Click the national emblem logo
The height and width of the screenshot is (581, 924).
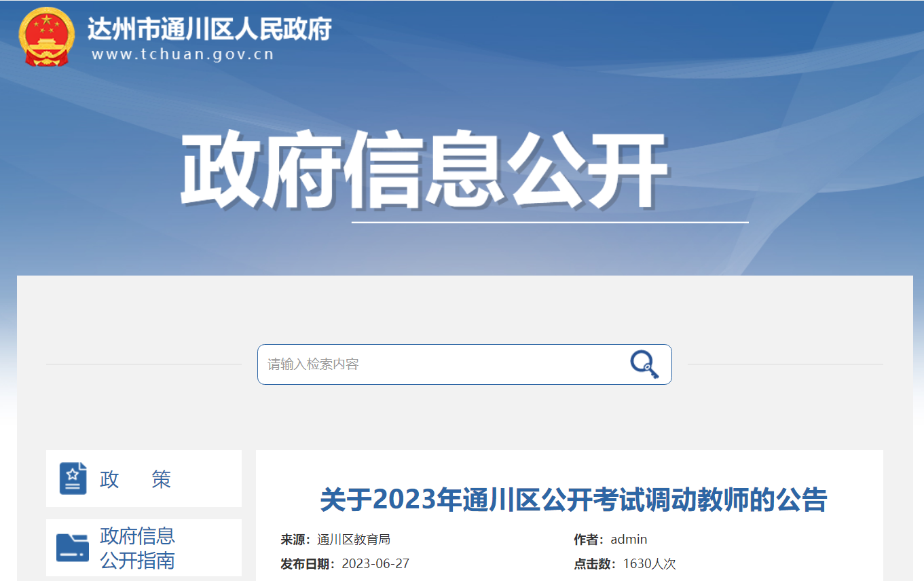point(47,36)
